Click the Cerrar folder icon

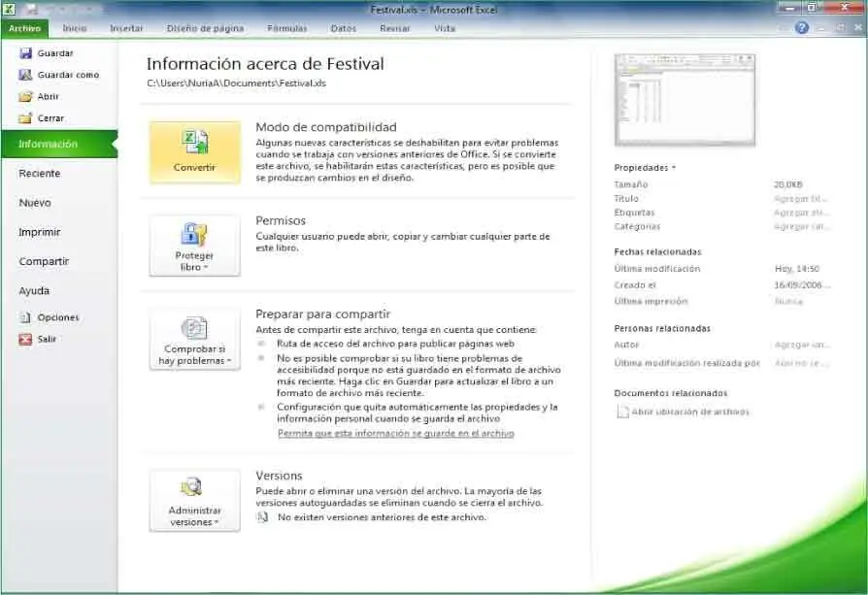click(25, 117)
